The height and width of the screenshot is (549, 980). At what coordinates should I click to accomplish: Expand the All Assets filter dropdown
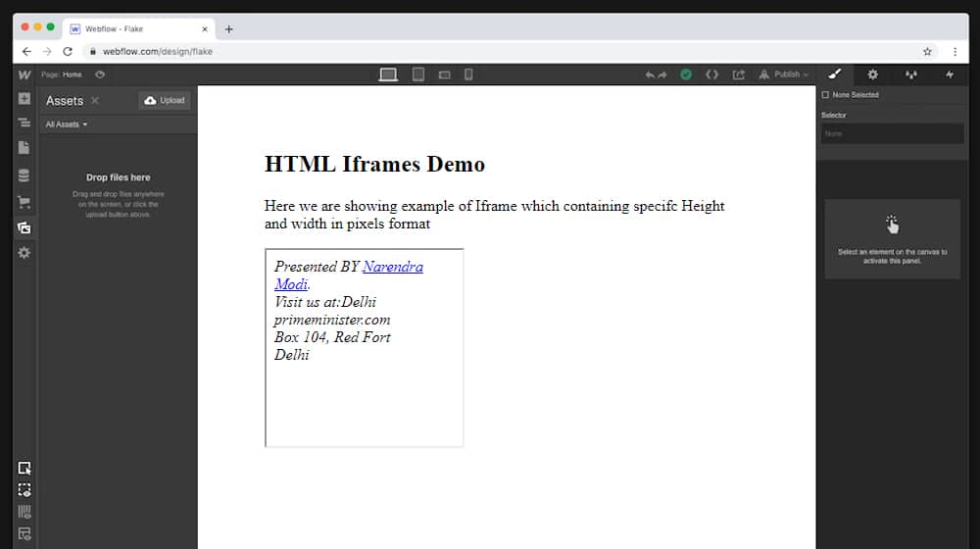(x=67, y=125)
